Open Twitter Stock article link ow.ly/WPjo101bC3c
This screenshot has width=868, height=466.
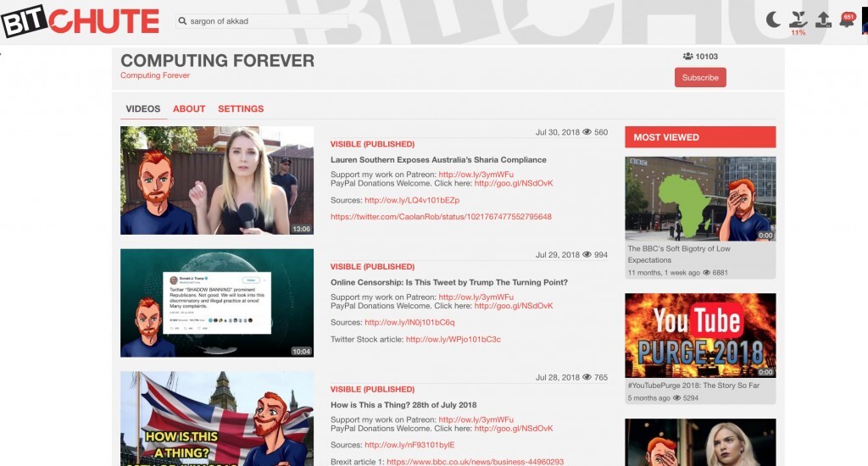click(453, 340)
